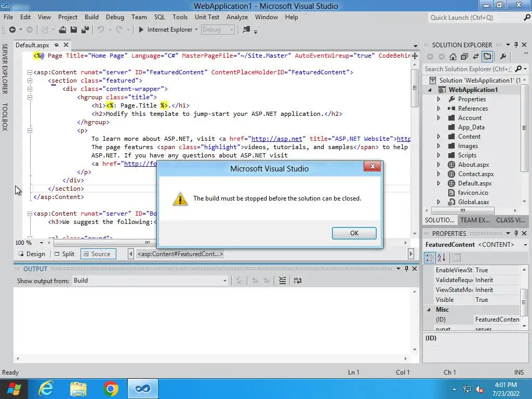Open Google Chrome from the taskbar
Screen dimensions: 532x399
coord(111,389)
